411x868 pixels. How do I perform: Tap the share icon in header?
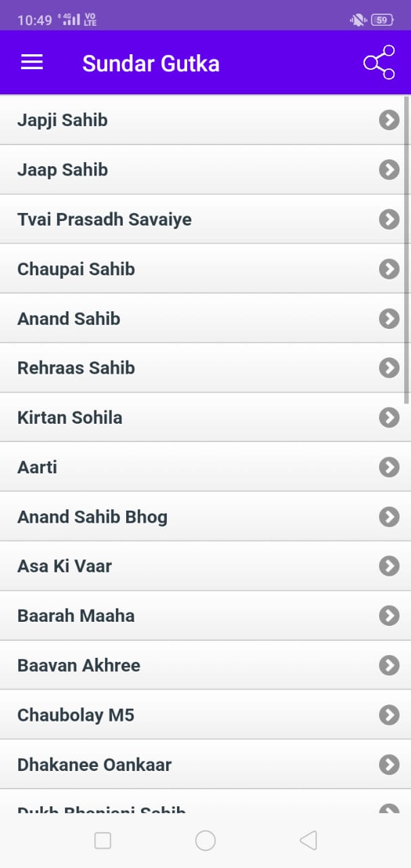[379, 62]
